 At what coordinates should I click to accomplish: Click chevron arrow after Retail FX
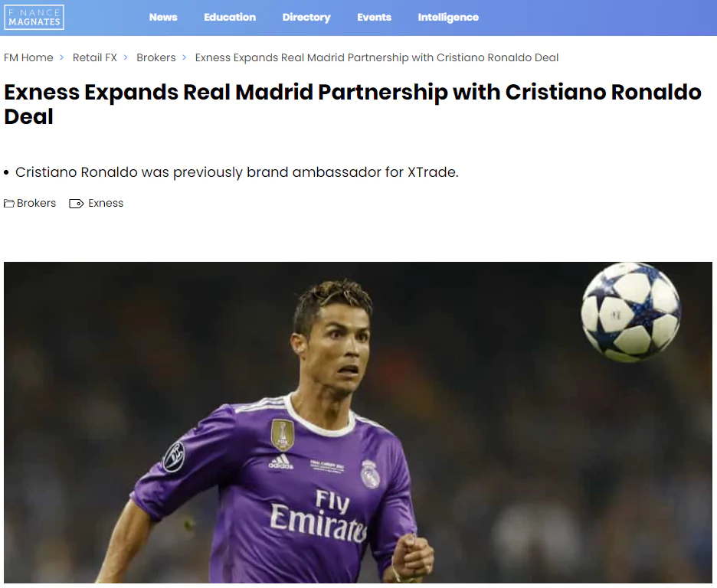click(x=126, y=57)
